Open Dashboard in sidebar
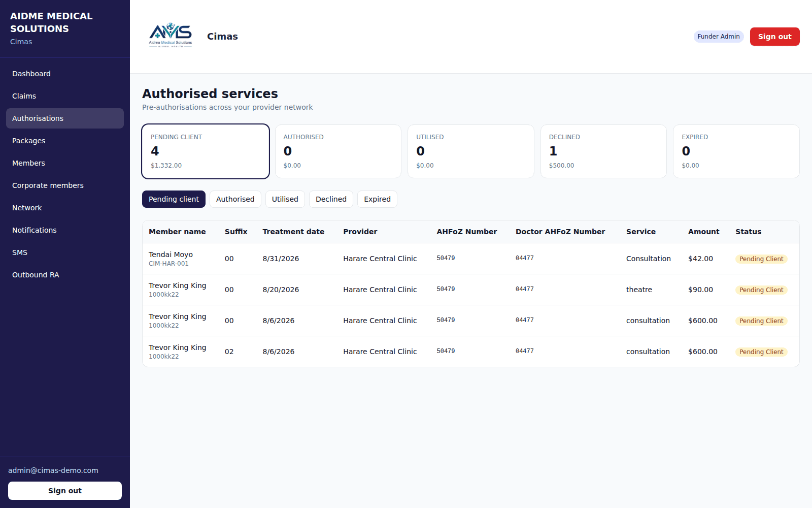Screen dimensions: 812x508 pos(65,74)
